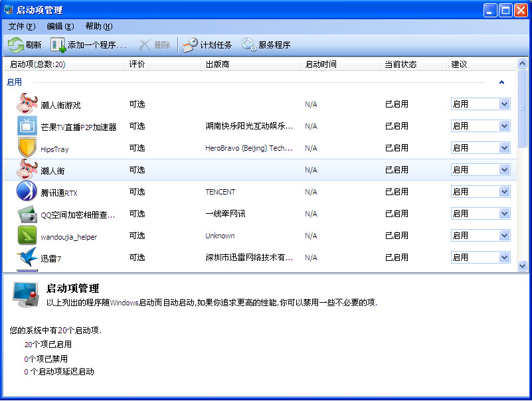532x401 pixels.
Task: Select the wandoujia_helper entry name
Action: point(69,237)
